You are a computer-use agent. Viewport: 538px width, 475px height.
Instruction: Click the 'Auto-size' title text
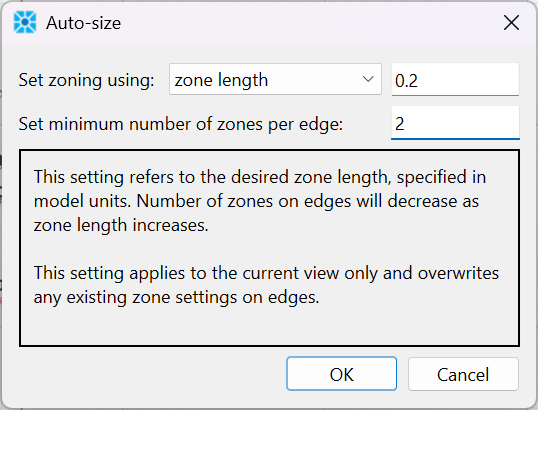click(84, 23)
